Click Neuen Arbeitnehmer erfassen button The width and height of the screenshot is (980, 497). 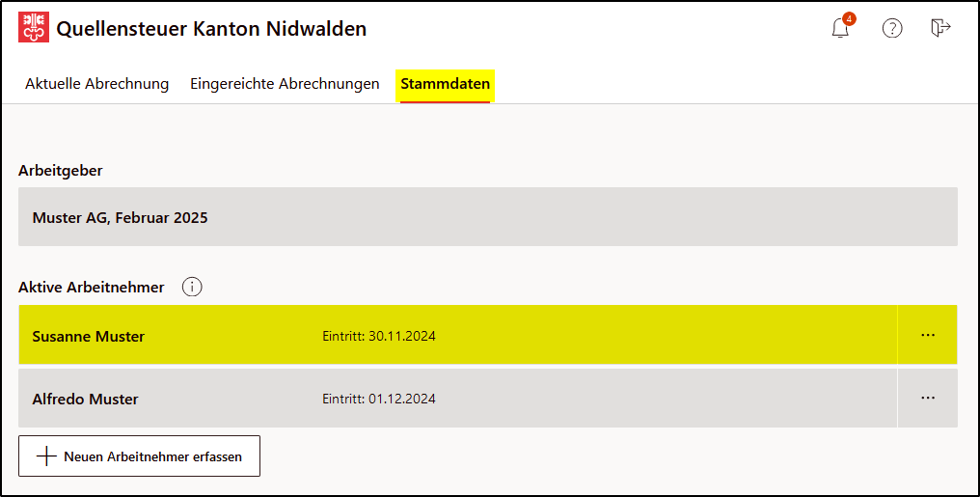pos(139,456)
